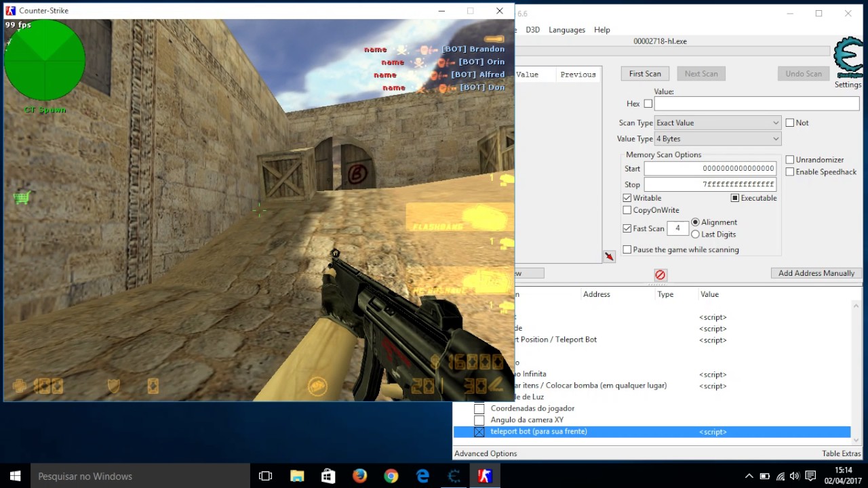
Task: Toggle the Writable checkbox
Action: pos(627,198)
